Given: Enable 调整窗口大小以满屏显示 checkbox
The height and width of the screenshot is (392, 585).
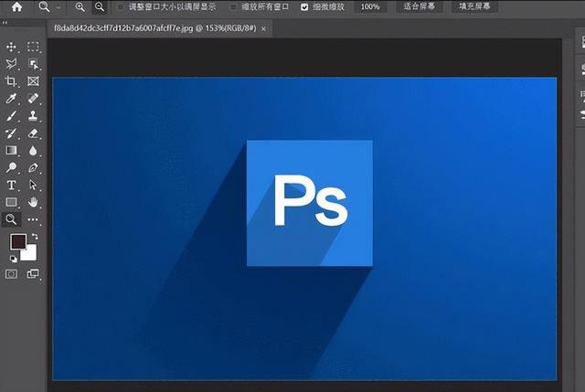Looking at the screenshot, I should pos(121,7).
